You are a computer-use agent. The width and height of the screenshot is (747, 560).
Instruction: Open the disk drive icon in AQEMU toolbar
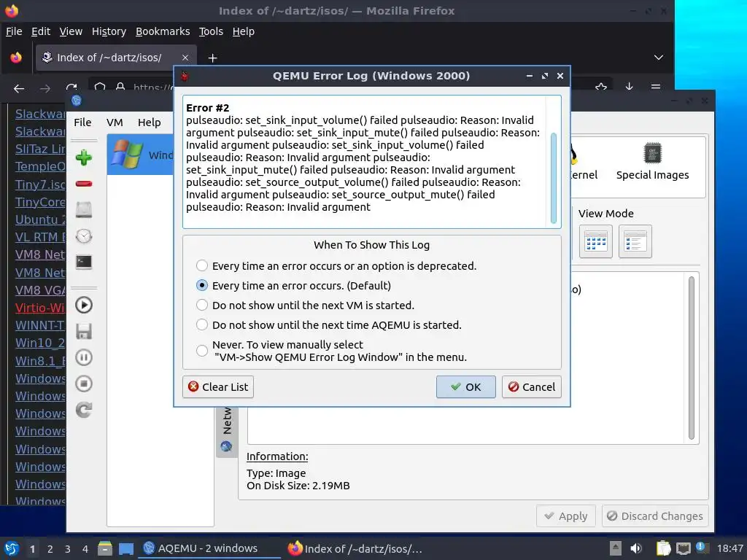[x=84, y=209]
